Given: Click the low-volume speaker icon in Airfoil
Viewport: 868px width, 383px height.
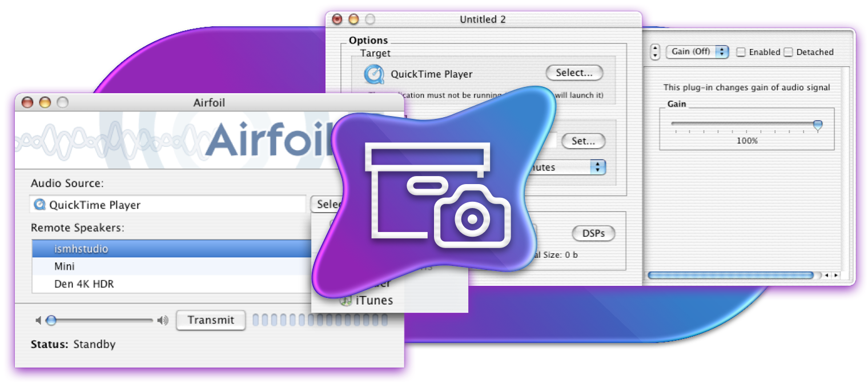Looking at the screenshot, I should (38, 321).
